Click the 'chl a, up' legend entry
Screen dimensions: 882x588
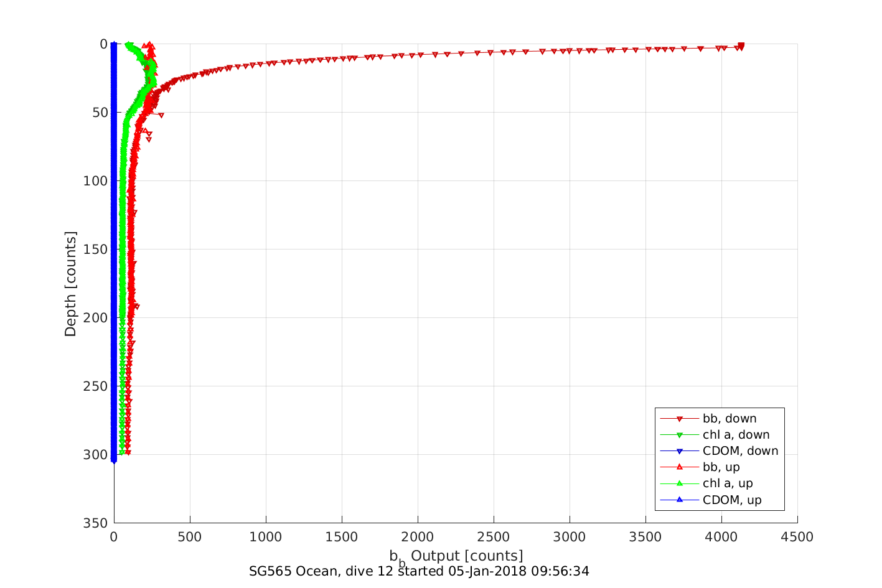coord(728,483)
